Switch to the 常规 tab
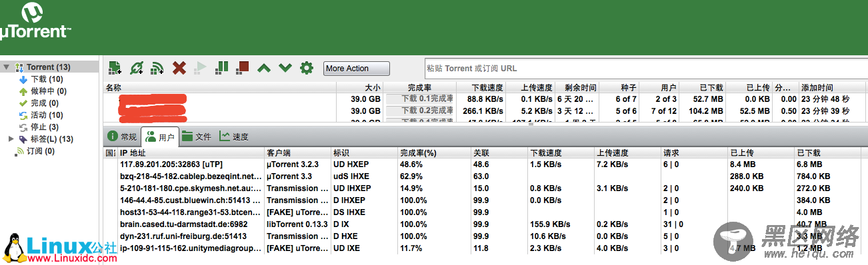This screenshot has height=265, width=868. 122,136
